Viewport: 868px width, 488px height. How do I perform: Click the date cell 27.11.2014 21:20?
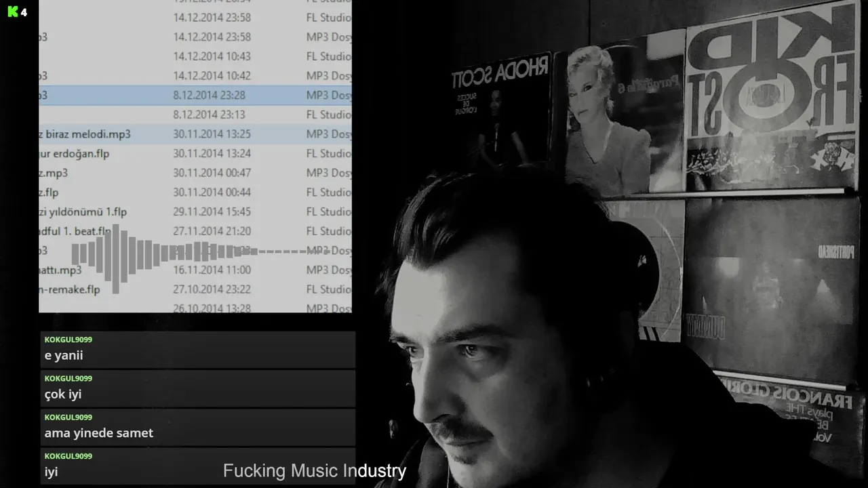[x=212, y=231]
